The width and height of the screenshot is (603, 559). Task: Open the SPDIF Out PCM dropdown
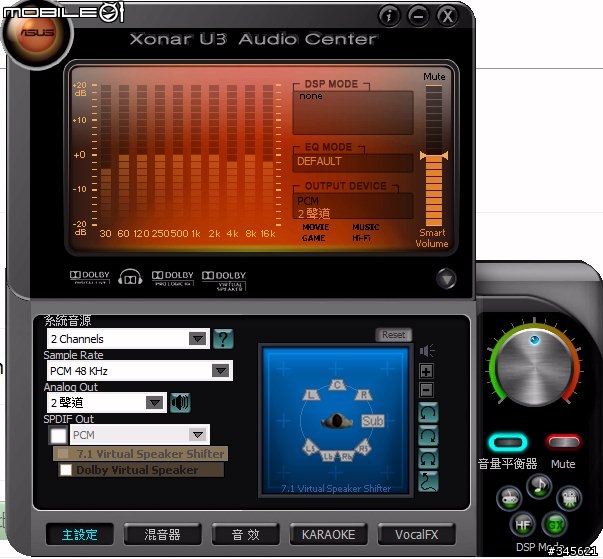[x=140, y=435]
